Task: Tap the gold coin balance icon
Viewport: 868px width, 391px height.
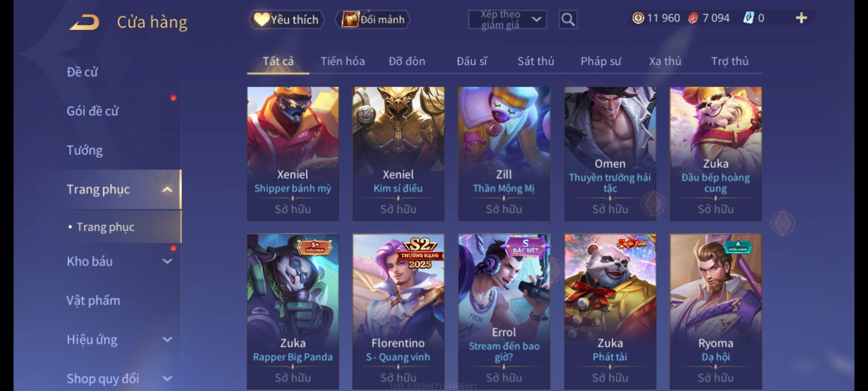Action: point(638,18)
